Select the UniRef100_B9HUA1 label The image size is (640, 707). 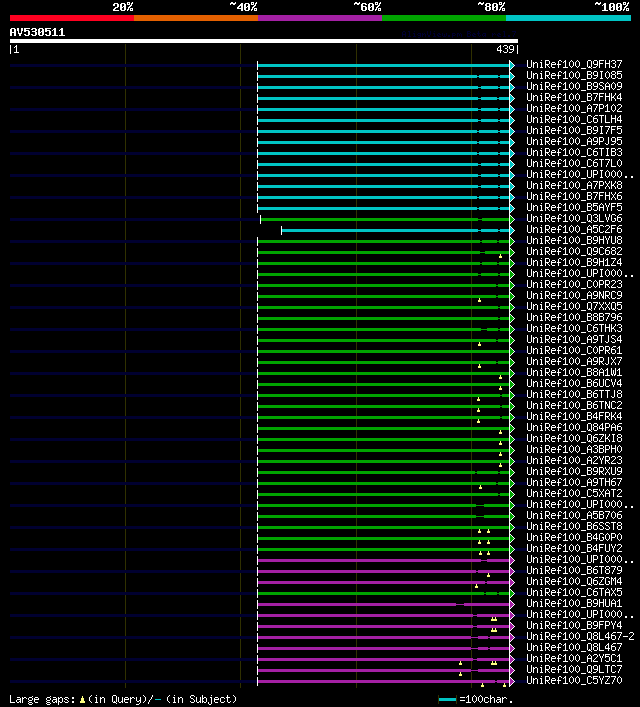tap(574, 603)
